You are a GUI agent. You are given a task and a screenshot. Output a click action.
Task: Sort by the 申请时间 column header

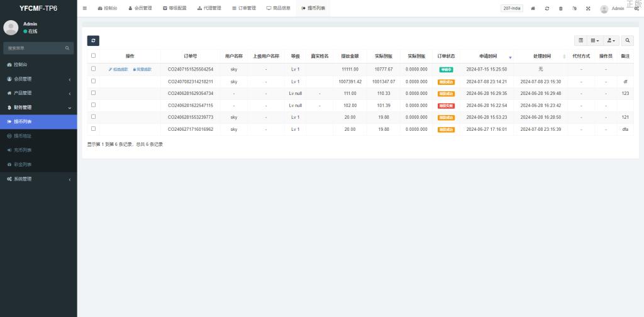(488, 56)
